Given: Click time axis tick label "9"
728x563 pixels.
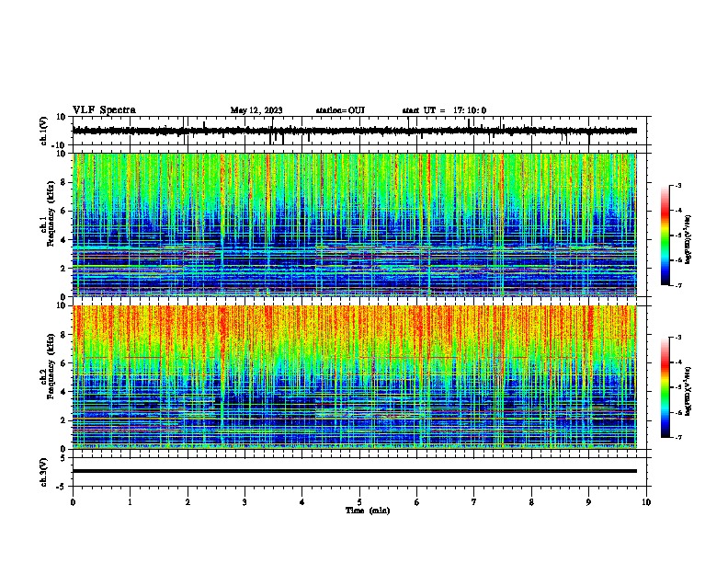Looking at the screenshot, I should click(x=588, y=502).
